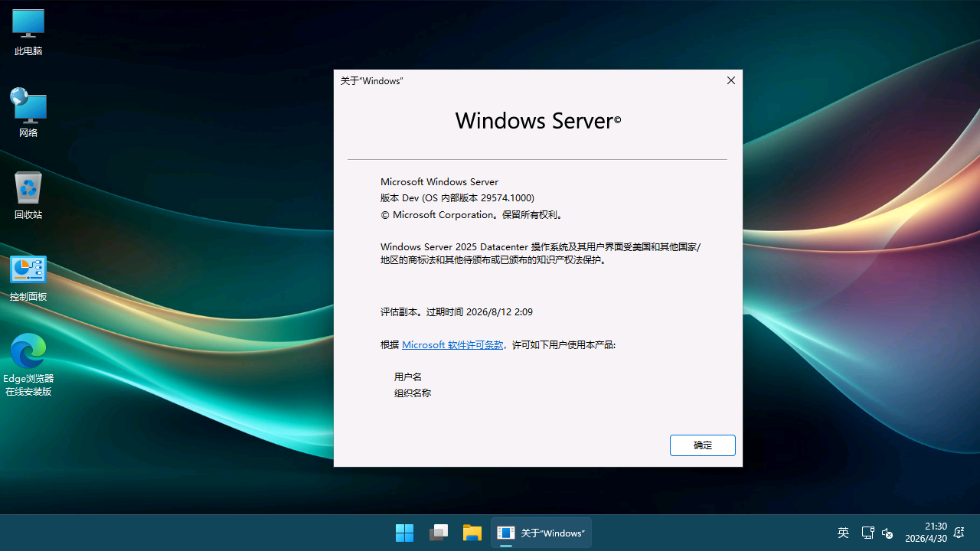The image size is (980, 551).
Task: Switch input method via 英 indicator
Action: pos(843,533)
